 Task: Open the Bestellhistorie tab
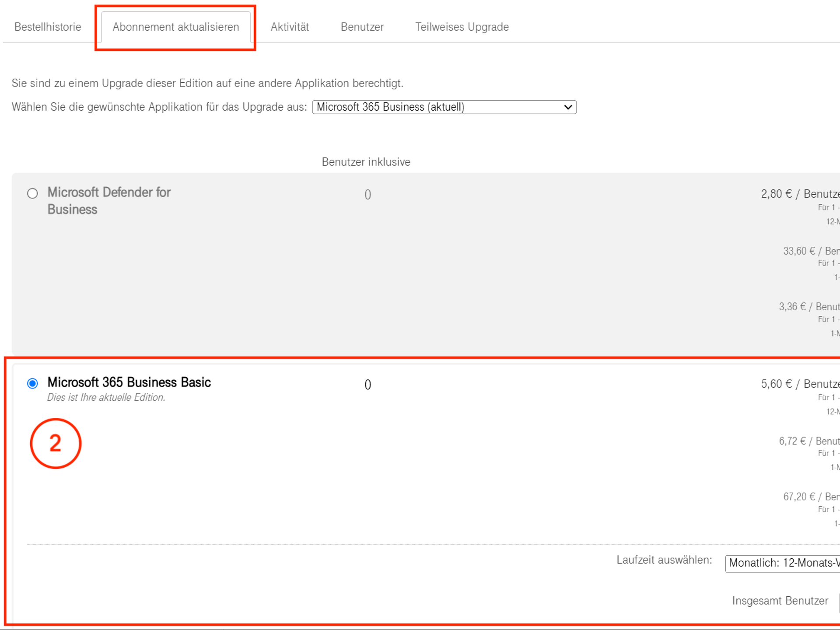point(48,27)
